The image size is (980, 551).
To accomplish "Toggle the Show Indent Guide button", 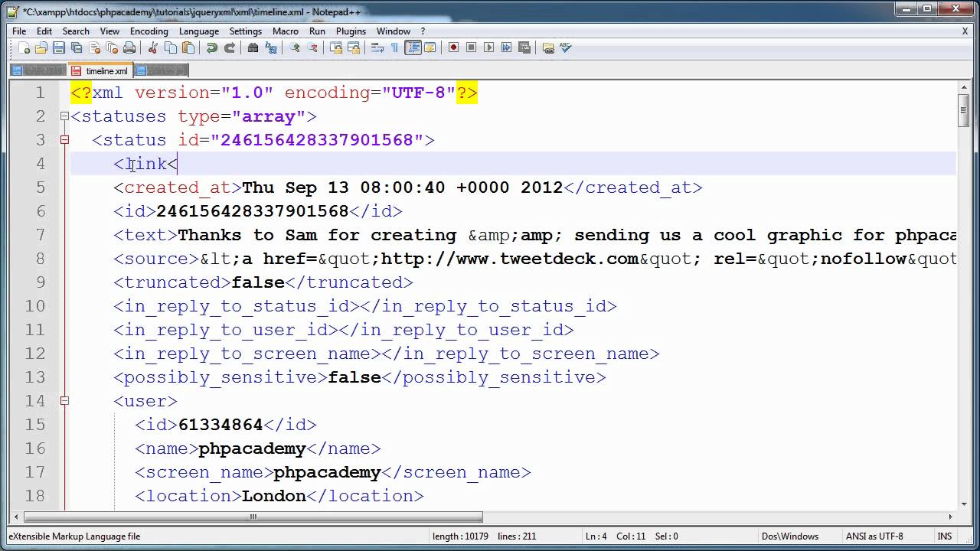I will (413, 47).
